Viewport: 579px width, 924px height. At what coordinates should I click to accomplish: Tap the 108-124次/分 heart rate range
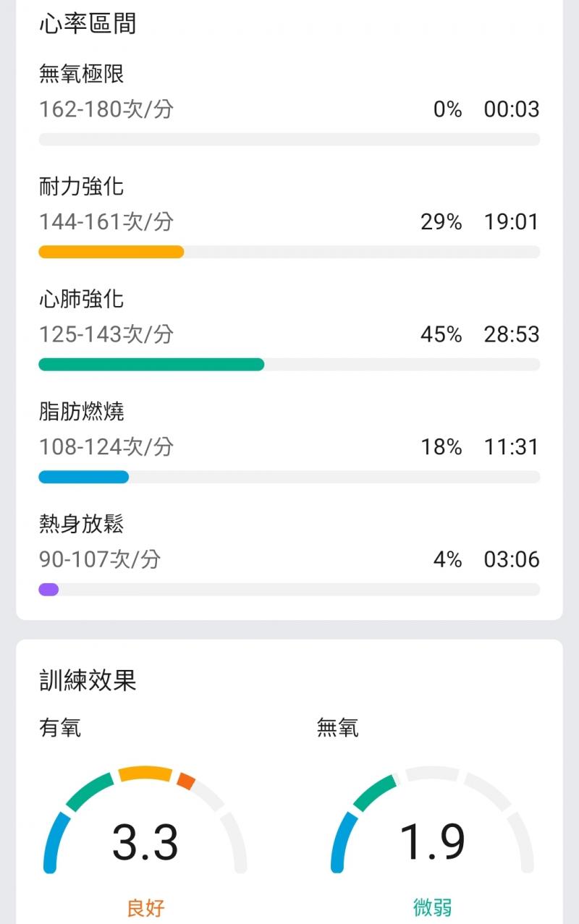106,446
